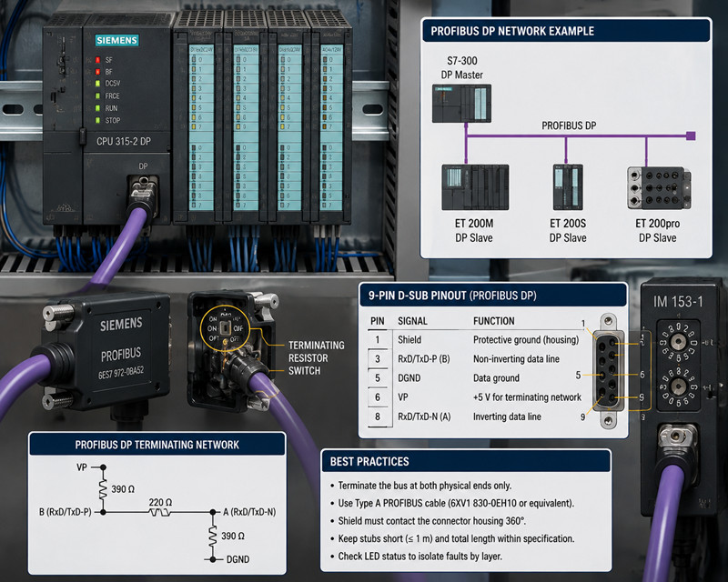Click 'Keep stubs short' bullet
The height and width of the screenshot is (582, 728).
(x=452, y=538)
